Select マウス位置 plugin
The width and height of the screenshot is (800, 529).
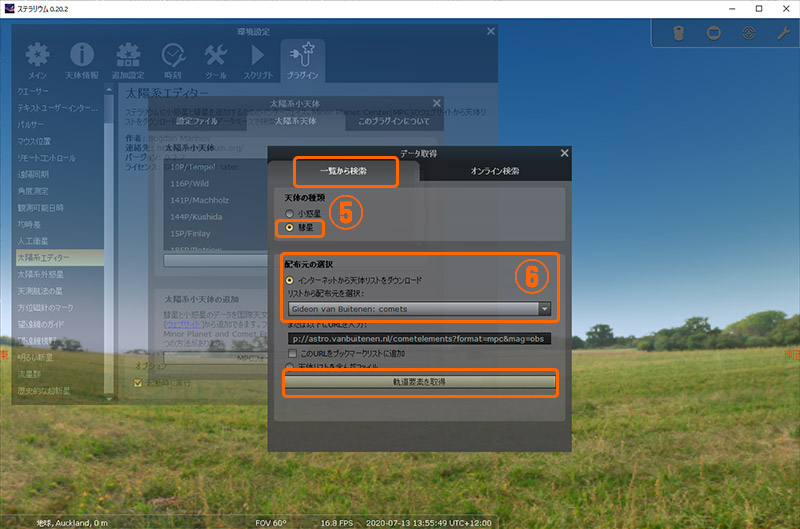click(x=59, y=141)
